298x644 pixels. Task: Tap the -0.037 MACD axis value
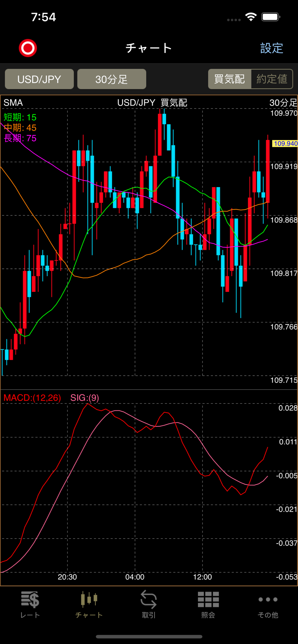pos(287,543)
